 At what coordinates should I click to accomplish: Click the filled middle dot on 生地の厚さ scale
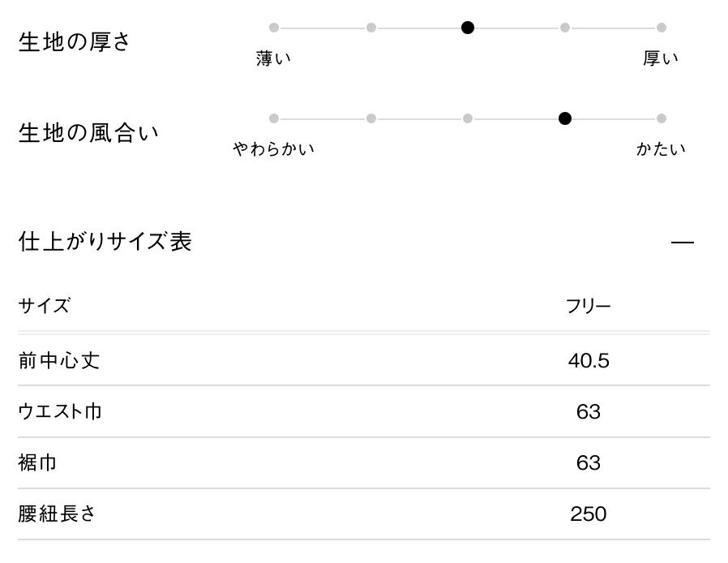468,28
